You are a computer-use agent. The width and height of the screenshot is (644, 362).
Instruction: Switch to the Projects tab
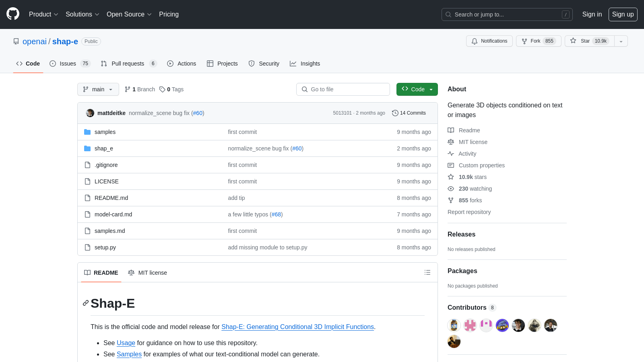coord(222,64)
